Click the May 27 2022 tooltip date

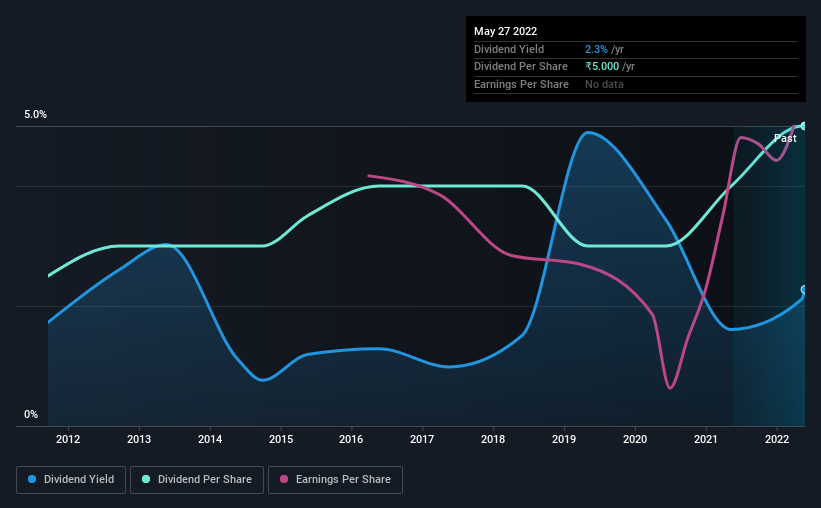coord(505,31)
